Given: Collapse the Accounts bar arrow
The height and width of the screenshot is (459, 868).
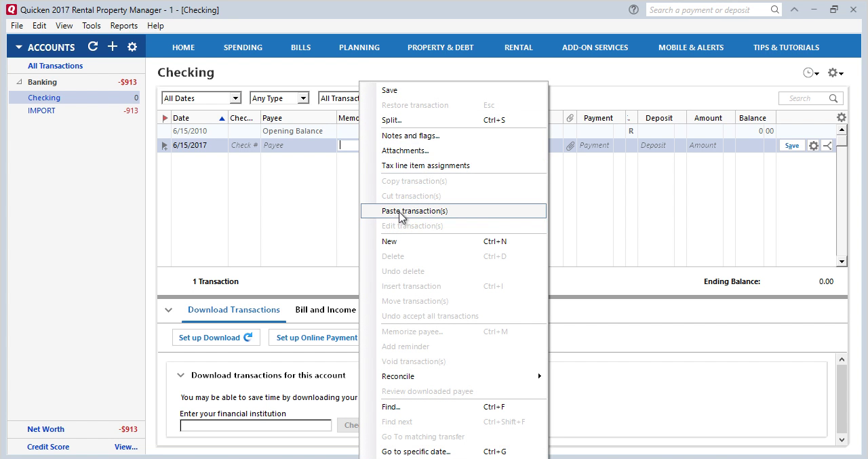Looking at the screenshot, I should point(19,47).
